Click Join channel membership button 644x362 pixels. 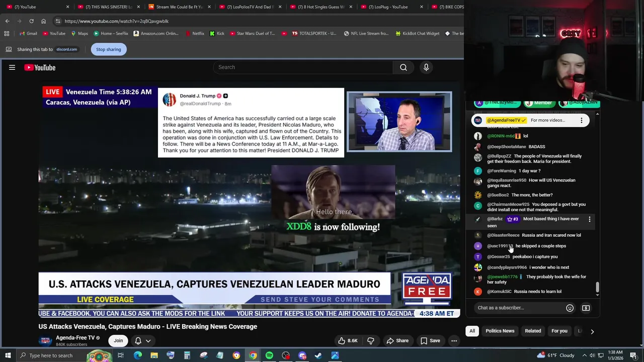click(x=118, y=341)
